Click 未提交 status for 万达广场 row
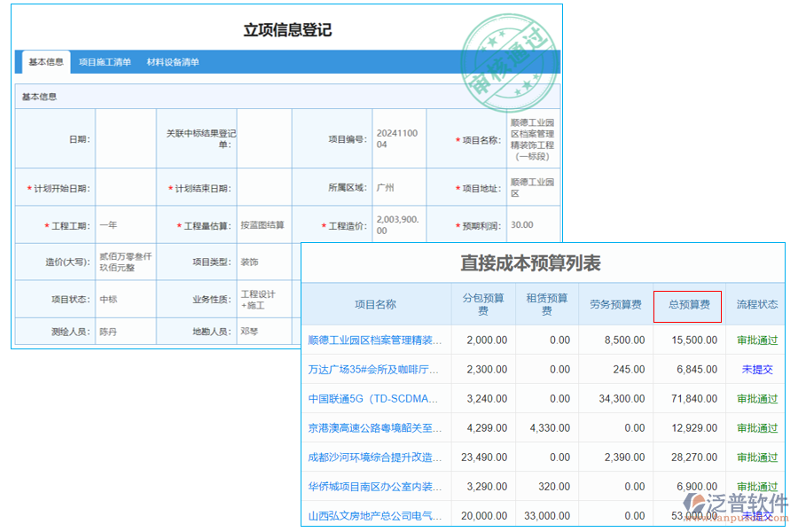 (x=755, y=369)
